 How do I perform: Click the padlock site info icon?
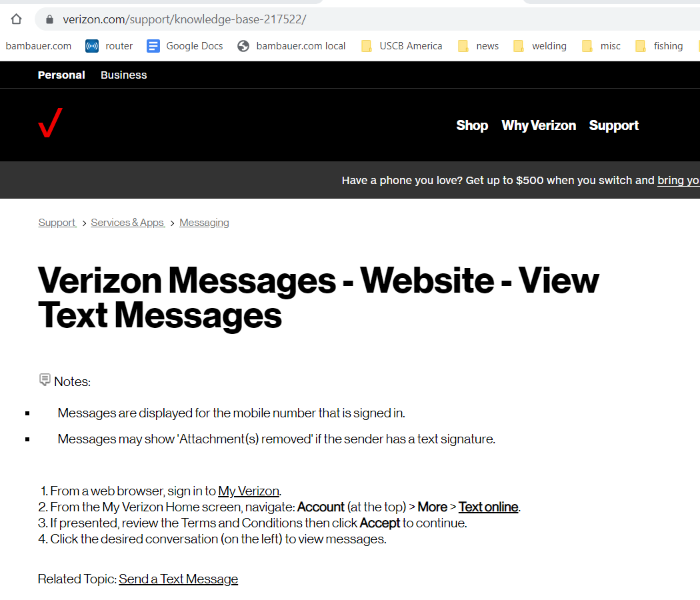49,19
